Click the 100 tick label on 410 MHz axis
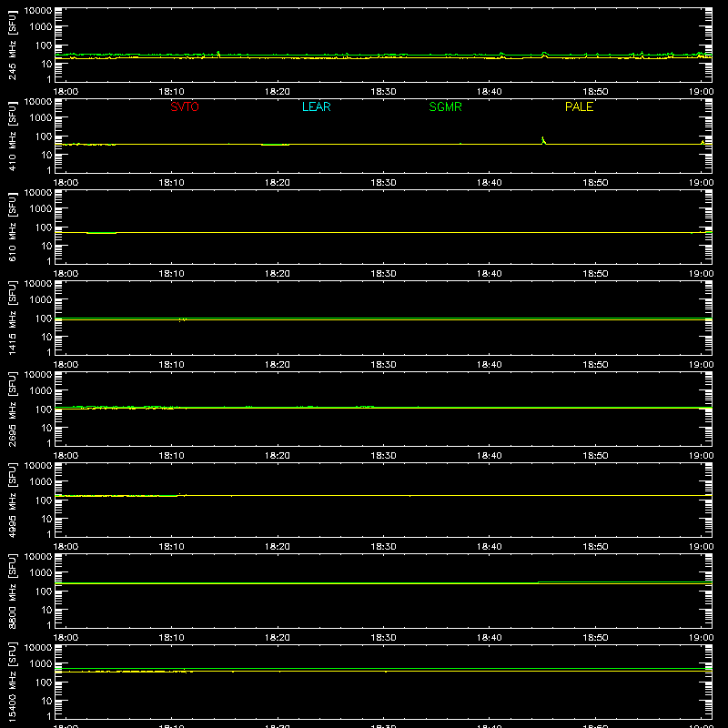Viewport: 728px width, 728px height. (x=43, y=136)
